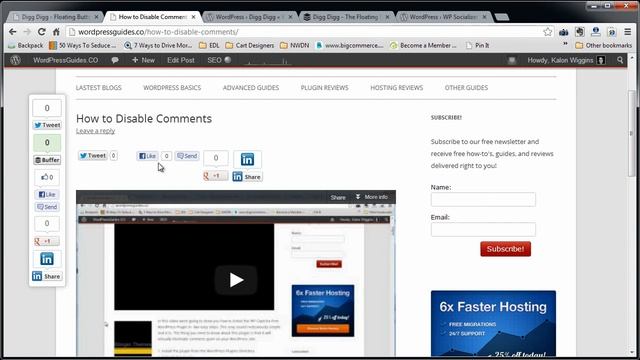Switch to the Digg Digg Floating Button tab

click(55, 17)
